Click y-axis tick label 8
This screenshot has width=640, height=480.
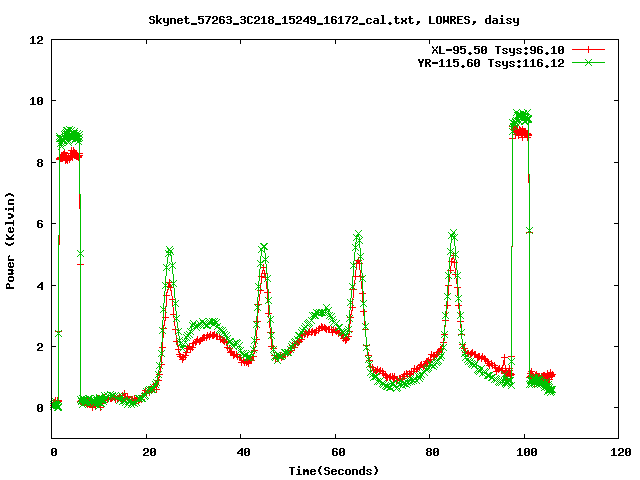point(40,163)
